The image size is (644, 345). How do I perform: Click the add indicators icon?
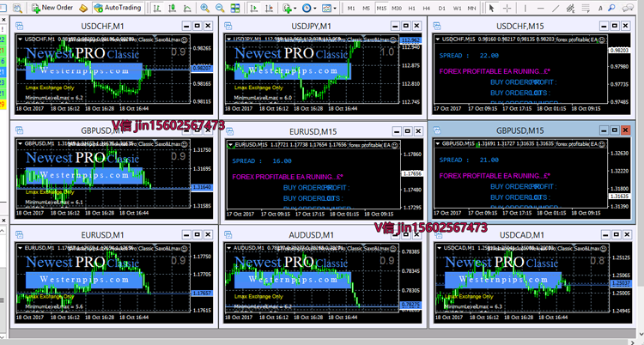287,8
